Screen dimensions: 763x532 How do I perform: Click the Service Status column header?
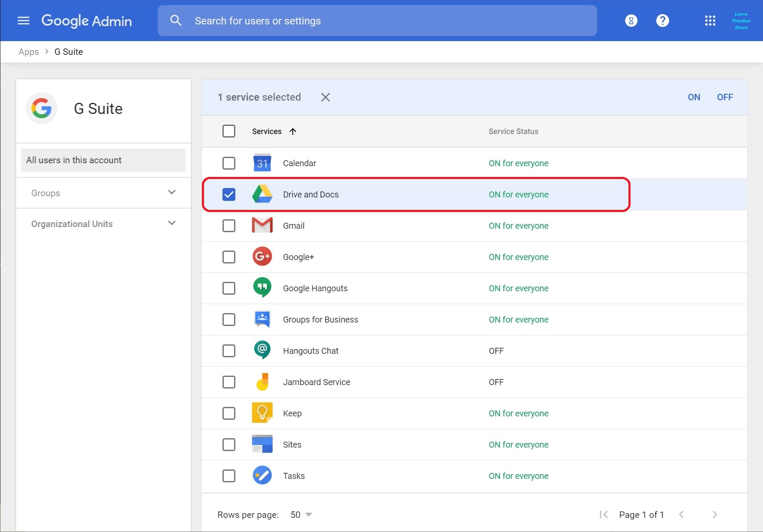pyautogui.click(x=514, y=132)
